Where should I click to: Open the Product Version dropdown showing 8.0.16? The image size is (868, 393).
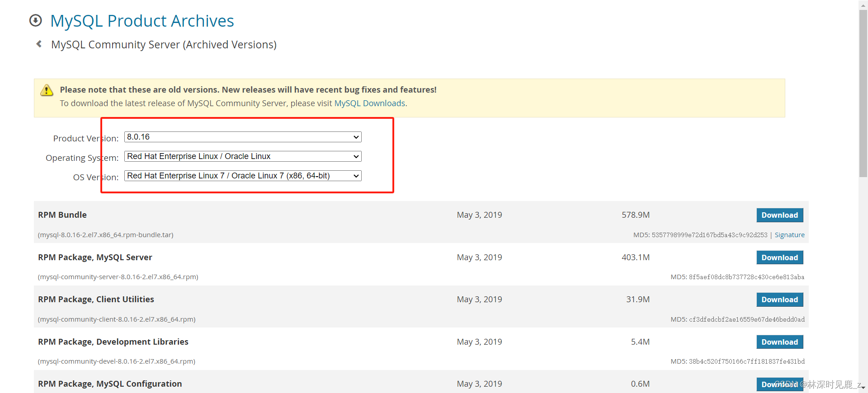coord(243,137)
